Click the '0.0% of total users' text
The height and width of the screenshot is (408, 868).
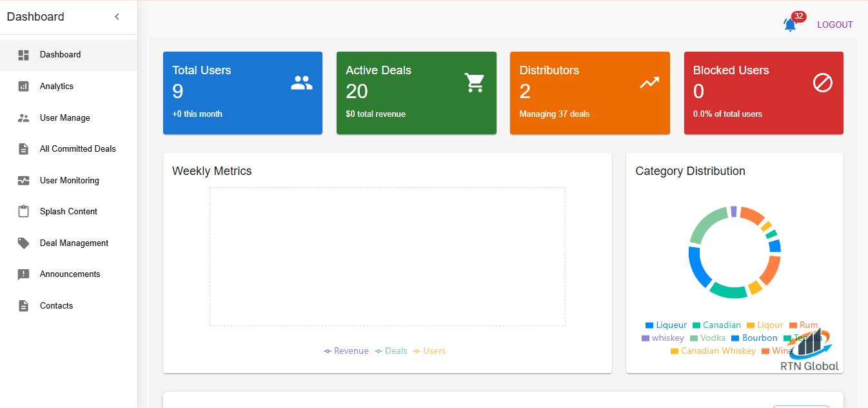[x=727, y=114]
